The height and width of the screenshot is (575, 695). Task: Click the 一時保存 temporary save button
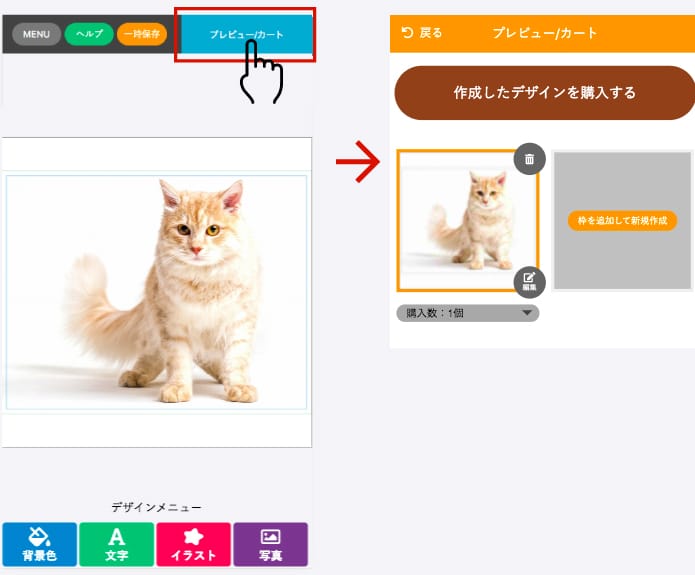point(142,34)
